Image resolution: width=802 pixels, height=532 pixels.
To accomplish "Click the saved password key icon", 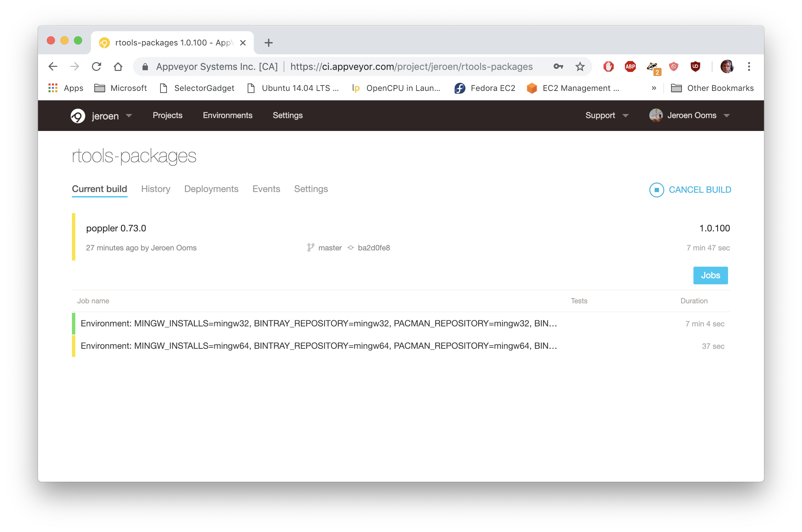I will (558, 66).
